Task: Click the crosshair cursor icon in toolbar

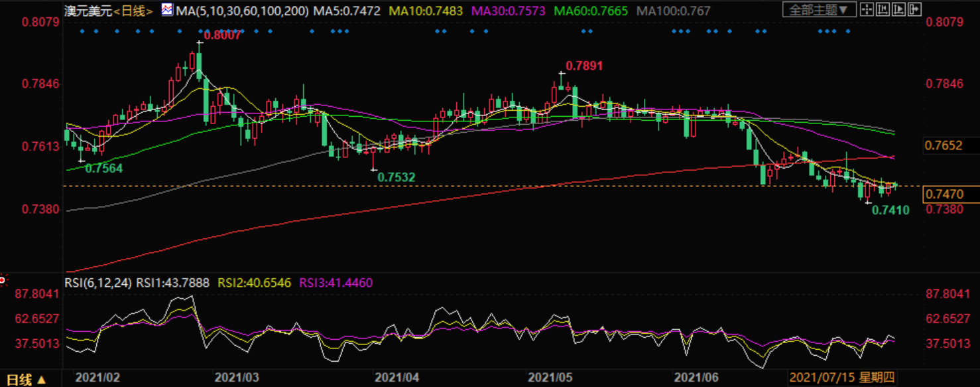Action: [865, 10]
